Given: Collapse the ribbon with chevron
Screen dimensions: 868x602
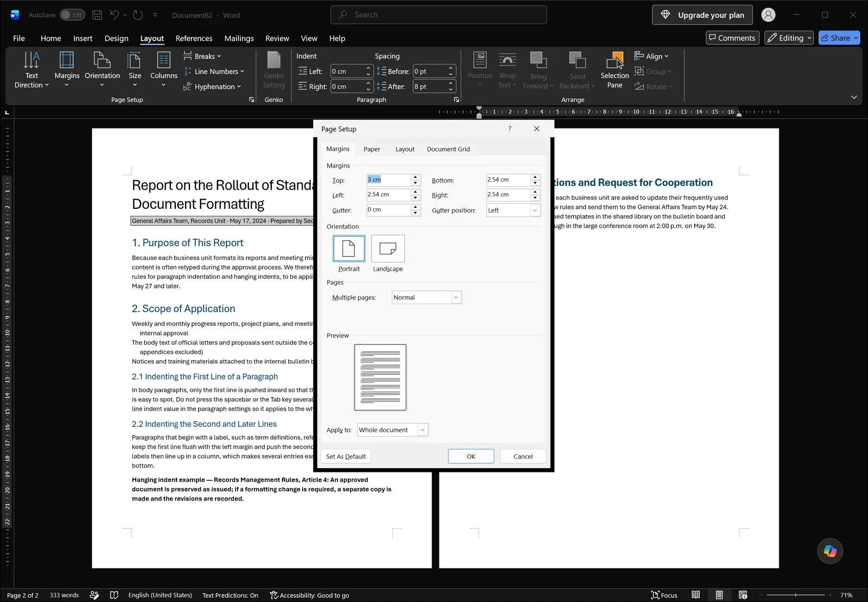Looking at the screenshot, I should tap(854, 97).
